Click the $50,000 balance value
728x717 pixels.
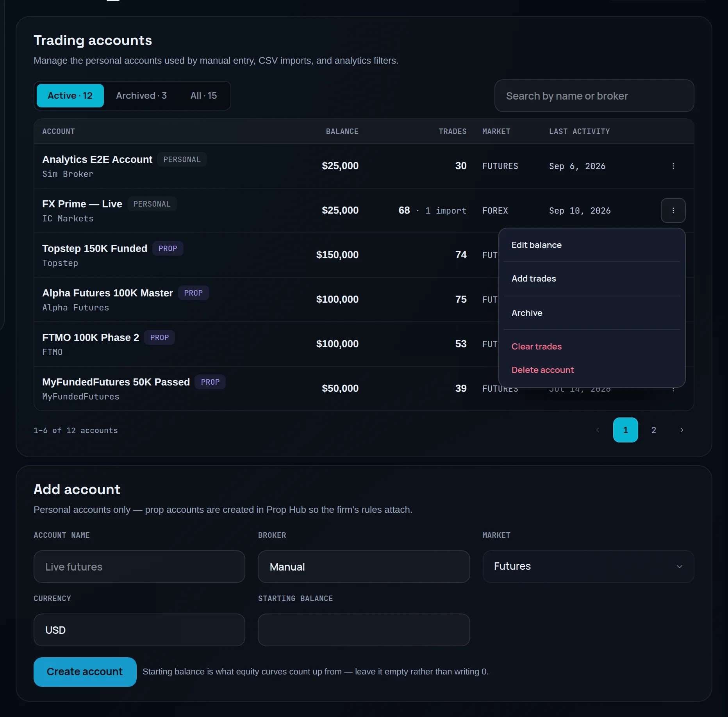340,389
